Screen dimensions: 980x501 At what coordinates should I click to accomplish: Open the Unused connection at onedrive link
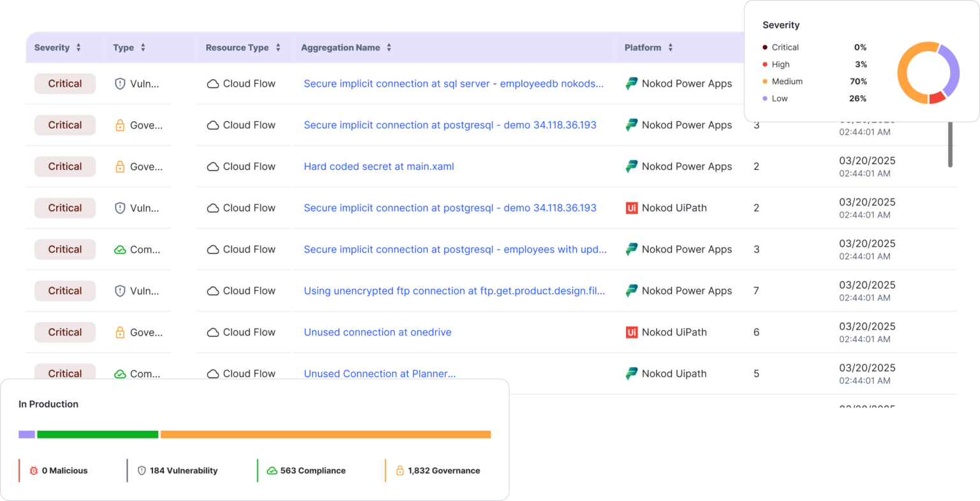pos(377,332)
